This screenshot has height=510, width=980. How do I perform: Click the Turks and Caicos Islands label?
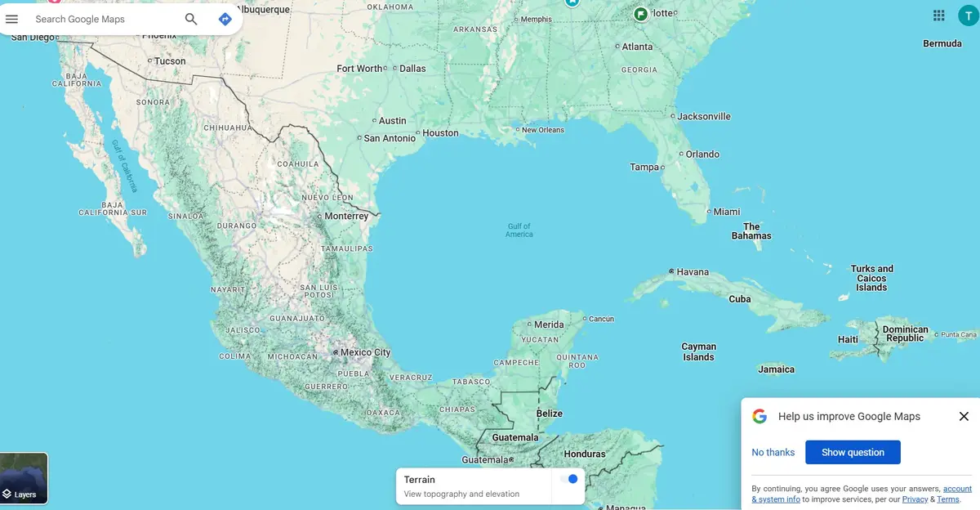[x=872, y=278]
